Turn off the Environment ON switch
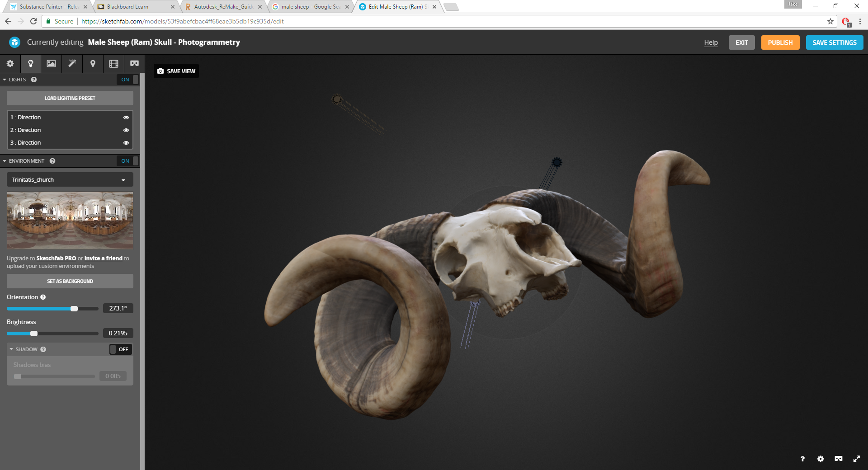 tap(127, 161)
